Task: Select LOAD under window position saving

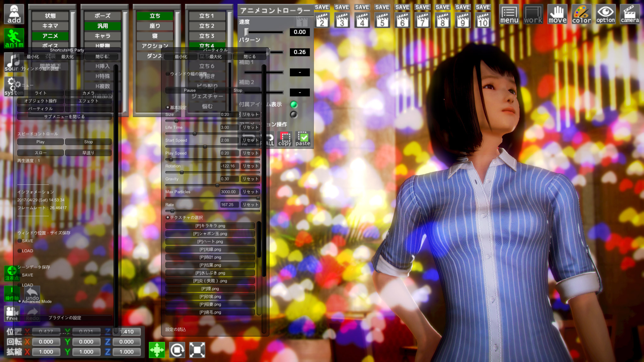Action: pos(25,251)
